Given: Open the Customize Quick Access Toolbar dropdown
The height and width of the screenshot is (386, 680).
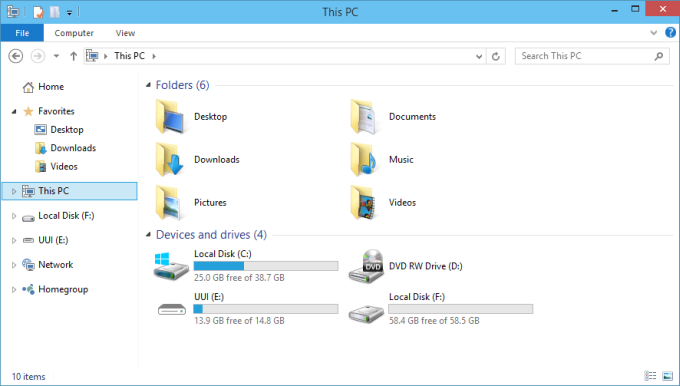Looking at the screenshot, I should (x=69, y=13).
